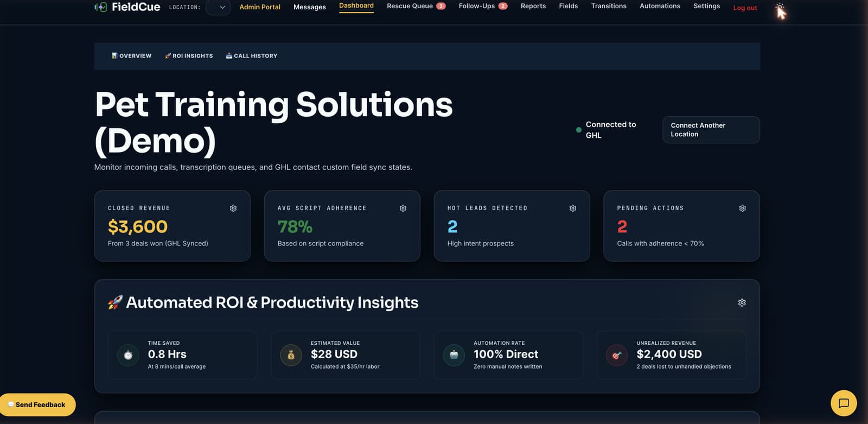Click the Follow-Ups count badge
The height and width of the screenshot is (424, 868).
click(x=503, y=6)
